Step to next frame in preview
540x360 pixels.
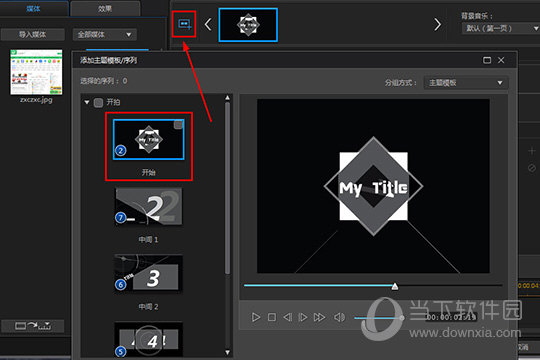[303, 317]
